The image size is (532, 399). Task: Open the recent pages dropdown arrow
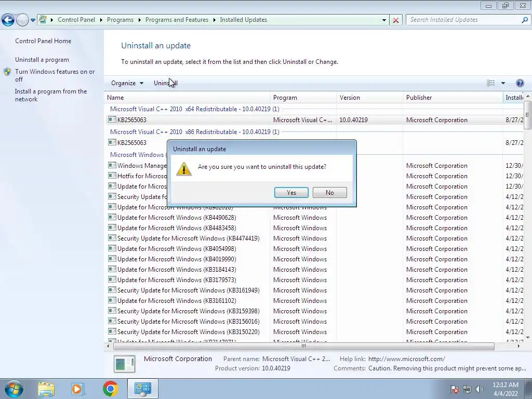33,20
